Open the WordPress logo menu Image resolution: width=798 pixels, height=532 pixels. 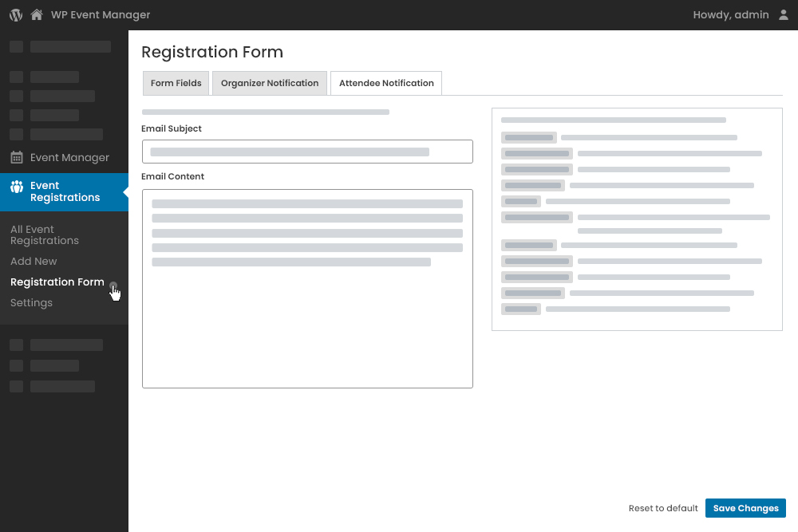click(x=16, y=14)
